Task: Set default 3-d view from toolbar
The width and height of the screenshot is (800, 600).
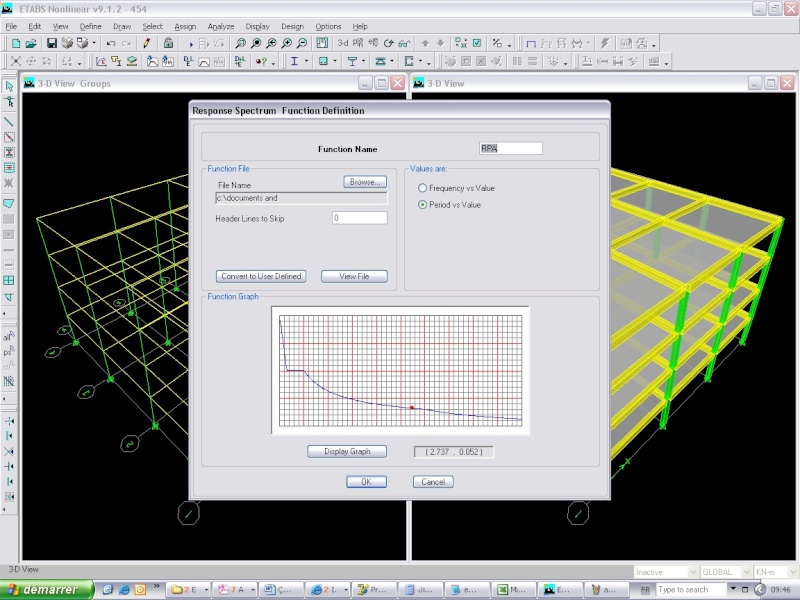Action: tap(343, 43)
